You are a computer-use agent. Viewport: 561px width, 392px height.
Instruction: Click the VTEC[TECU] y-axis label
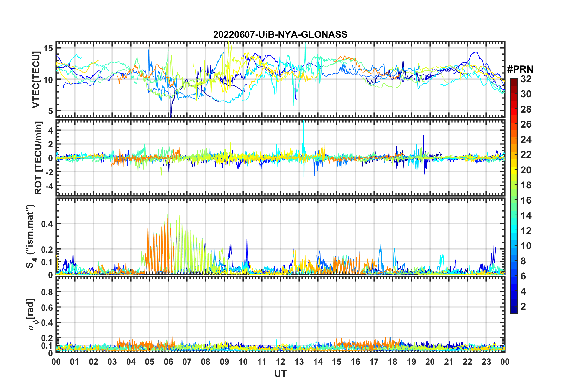click(36, 80)
